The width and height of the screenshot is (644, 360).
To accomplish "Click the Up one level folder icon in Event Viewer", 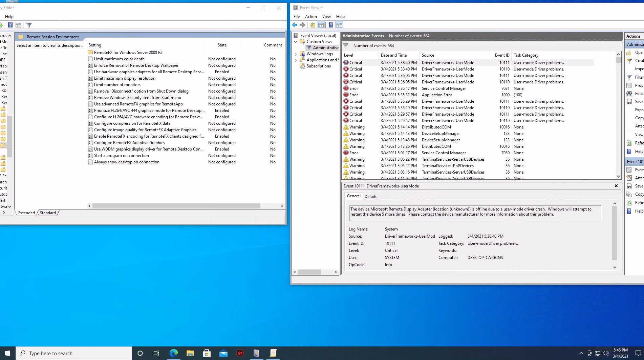I will 313,25.
